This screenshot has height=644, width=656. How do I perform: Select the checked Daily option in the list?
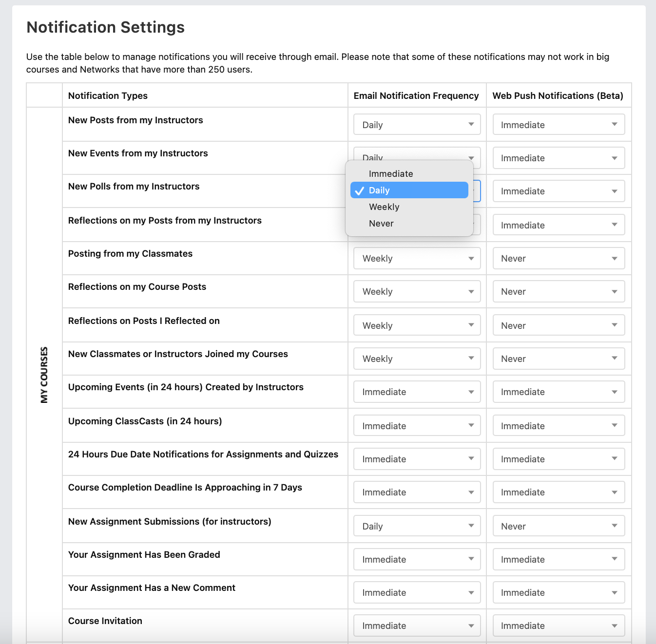(x=409, y=190)
